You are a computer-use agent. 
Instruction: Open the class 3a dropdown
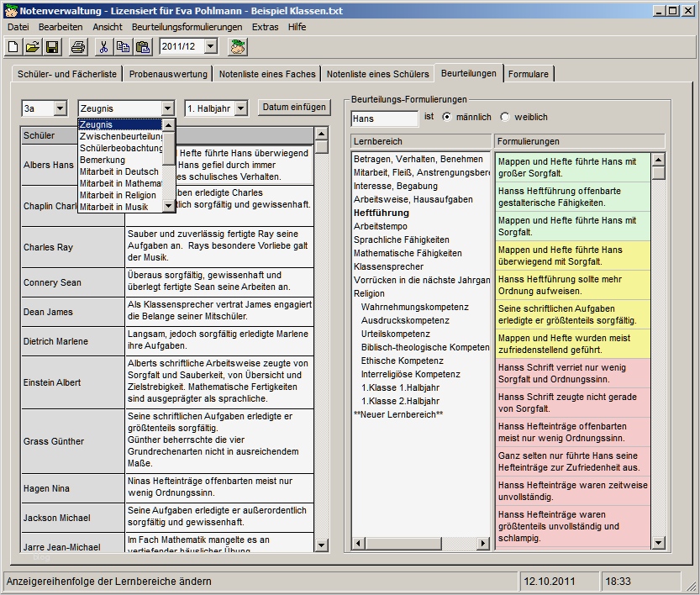click(60, 108)
